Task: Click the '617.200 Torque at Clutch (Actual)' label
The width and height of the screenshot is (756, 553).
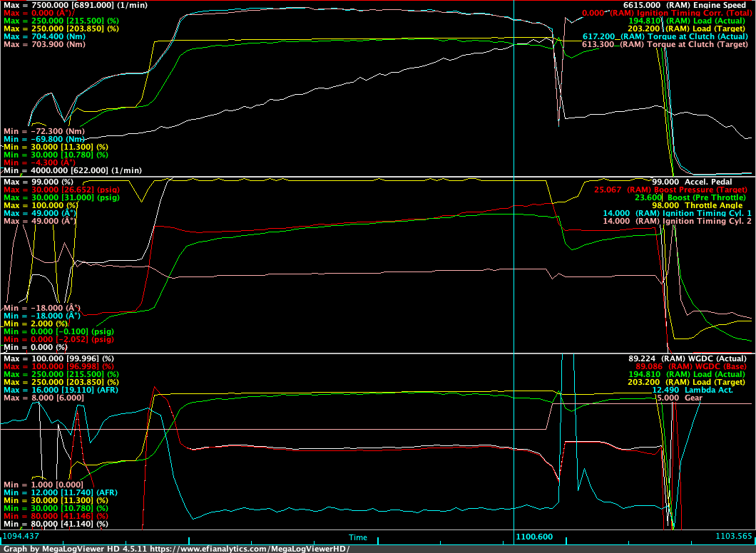Action: pyautogui.click(x=665, y=36)
